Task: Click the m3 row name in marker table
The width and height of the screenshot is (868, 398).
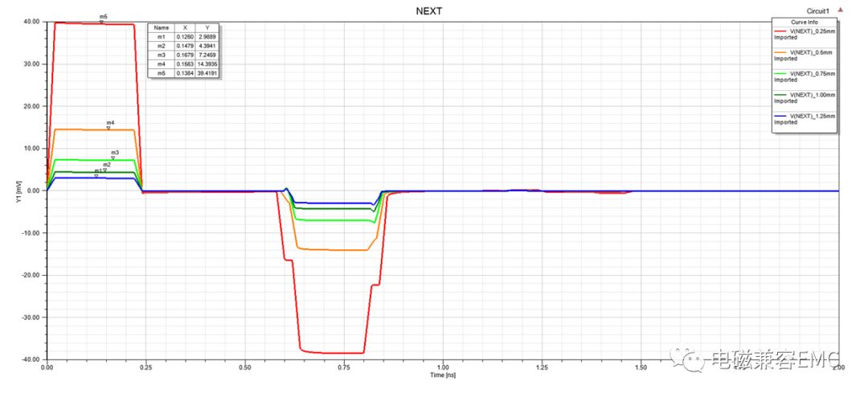Action: [162, 55]
